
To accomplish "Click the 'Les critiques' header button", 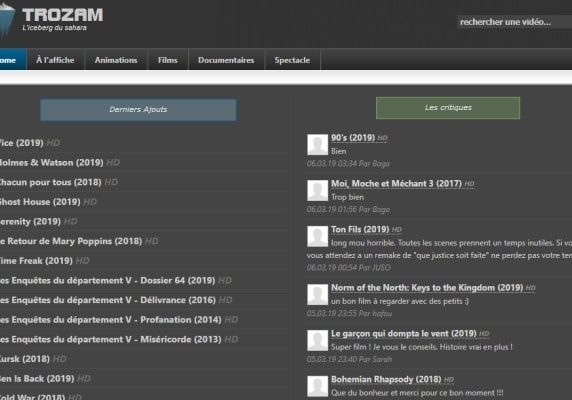I will pos(448,108).
